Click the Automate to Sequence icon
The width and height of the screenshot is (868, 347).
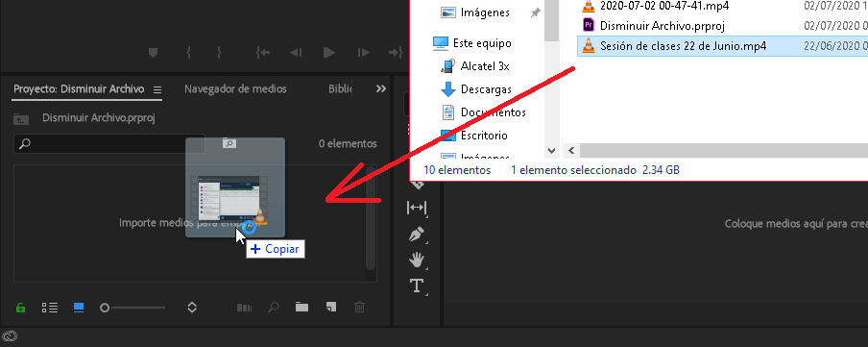point(244,307)
